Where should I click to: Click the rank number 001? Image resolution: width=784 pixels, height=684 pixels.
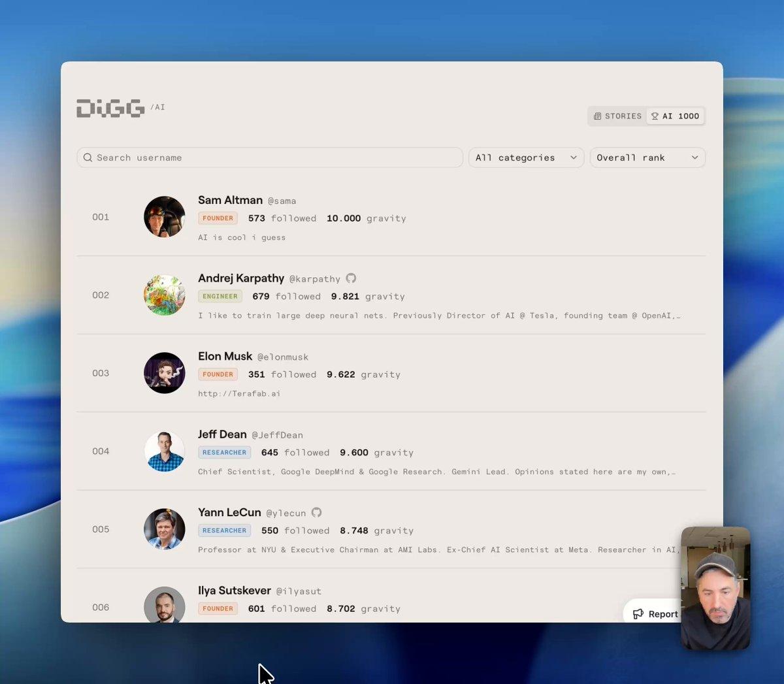pyautogui.click(x=101, y=217)
